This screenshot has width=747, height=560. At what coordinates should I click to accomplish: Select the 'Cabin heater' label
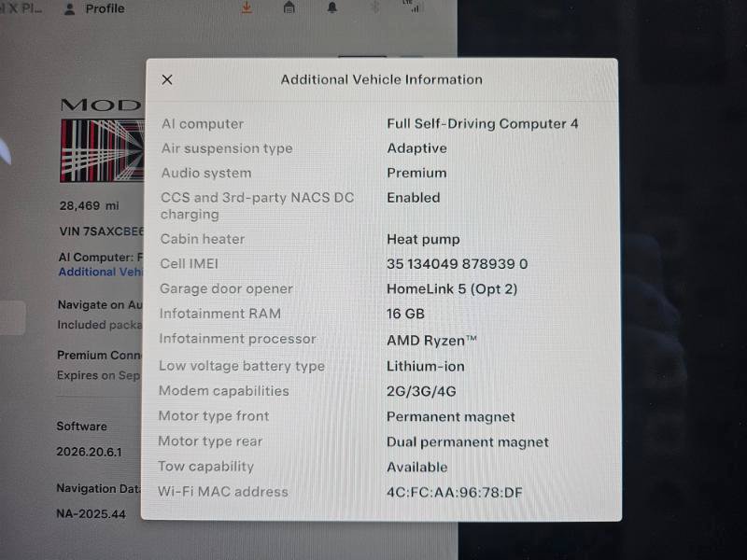pos(202,239)
